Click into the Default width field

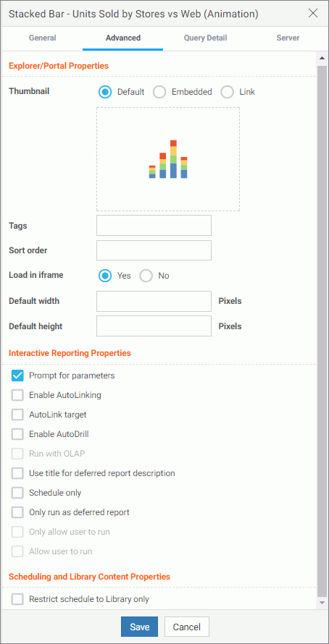tap(154, 302)
